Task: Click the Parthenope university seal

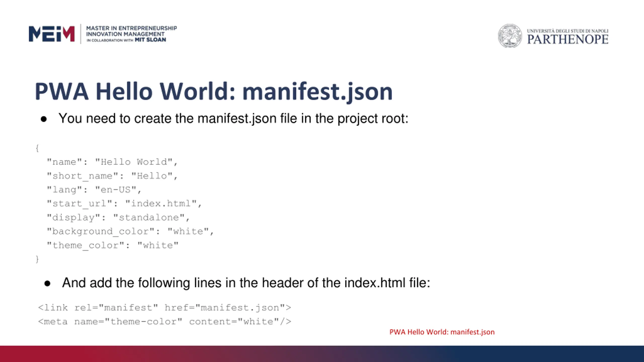Action: (x=510, y=36)
